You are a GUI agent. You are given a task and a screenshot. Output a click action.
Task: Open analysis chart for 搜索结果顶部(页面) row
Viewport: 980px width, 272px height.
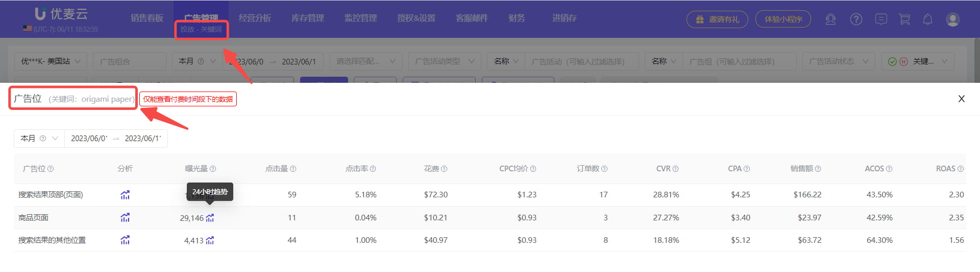[125, 195]
